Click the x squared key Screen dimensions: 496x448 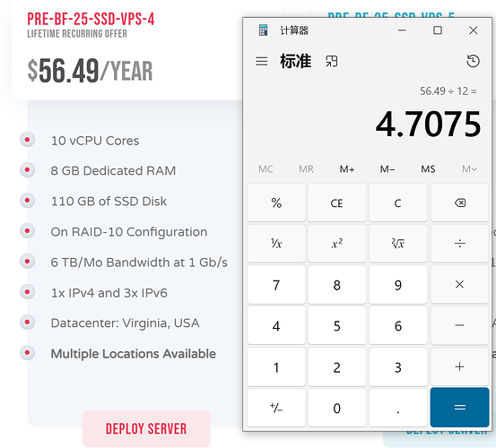pyautogui.click(x=337, y=244)
